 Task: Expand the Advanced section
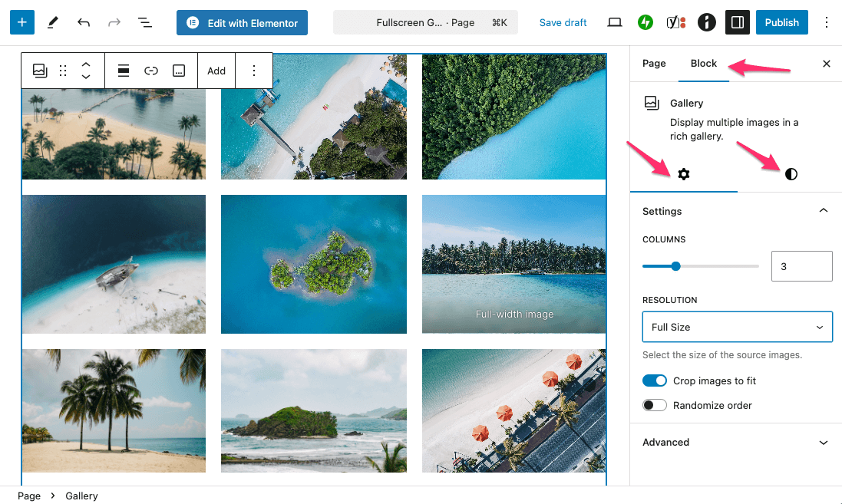[736, 443]
